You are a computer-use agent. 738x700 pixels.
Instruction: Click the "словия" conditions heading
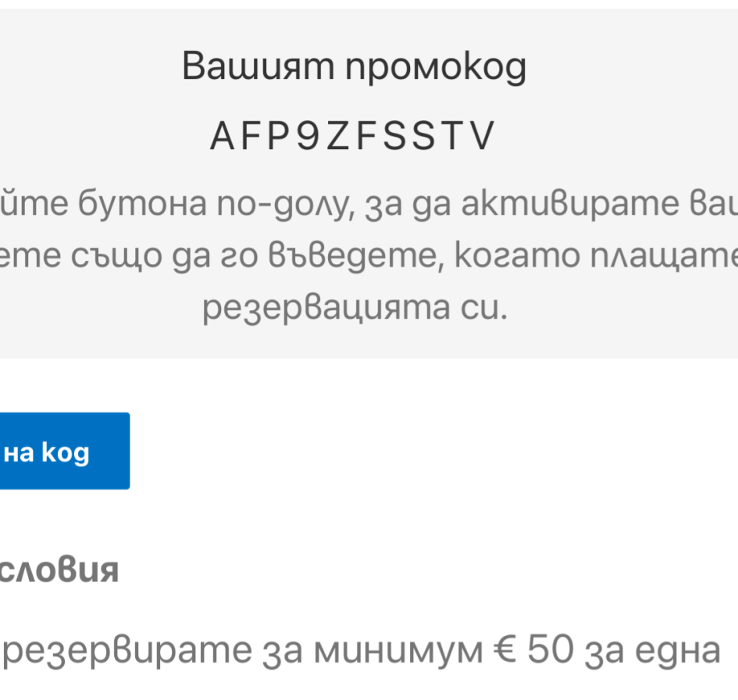point(59,570)
